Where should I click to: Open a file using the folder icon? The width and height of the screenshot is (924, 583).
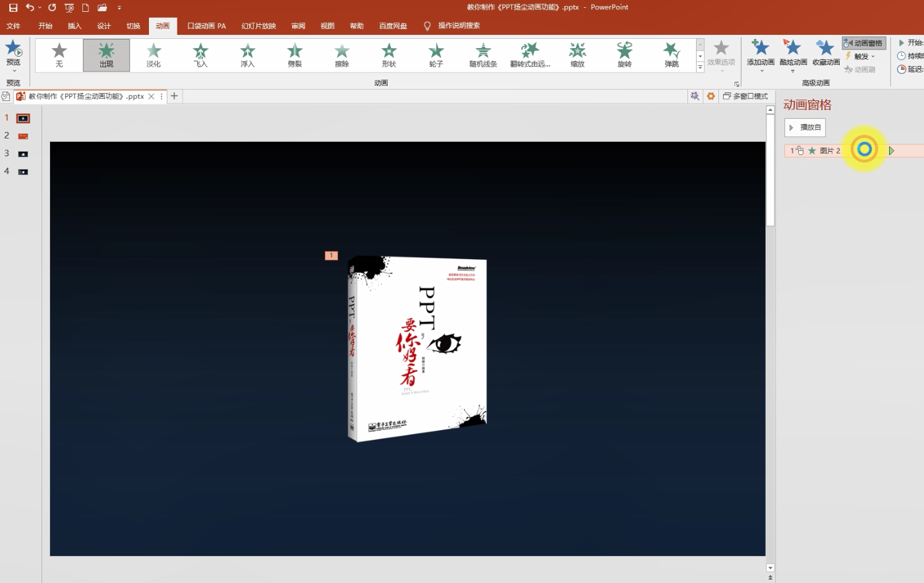coord(102,8)
